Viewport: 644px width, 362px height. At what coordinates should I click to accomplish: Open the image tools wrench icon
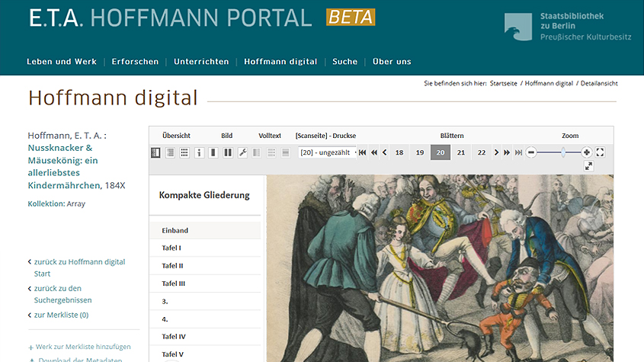[242, 152]
